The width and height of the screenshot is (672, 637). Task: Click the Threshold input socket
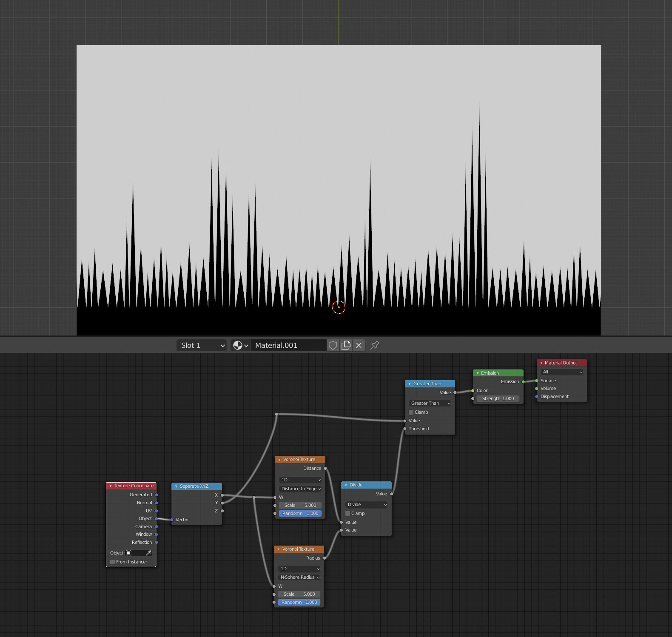coord(405,429)
